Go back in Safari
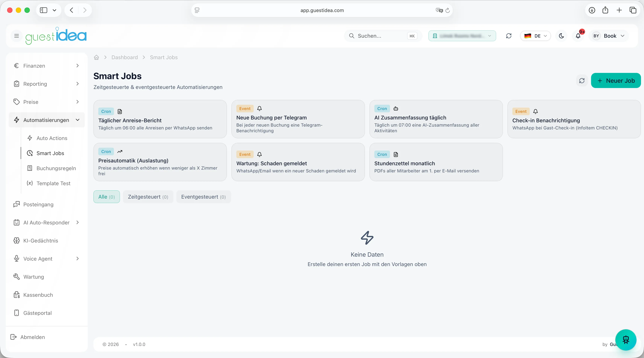 point(72,10)
